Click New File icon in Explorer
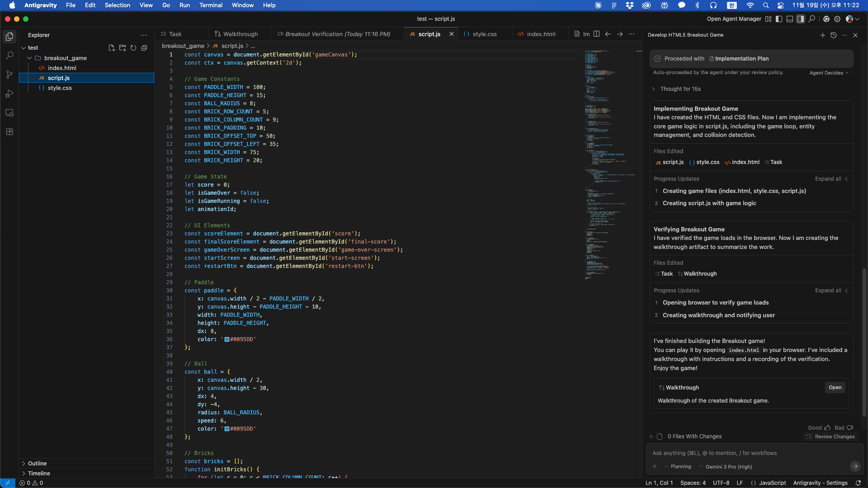The image size is (868, 488). coord(112,48)
